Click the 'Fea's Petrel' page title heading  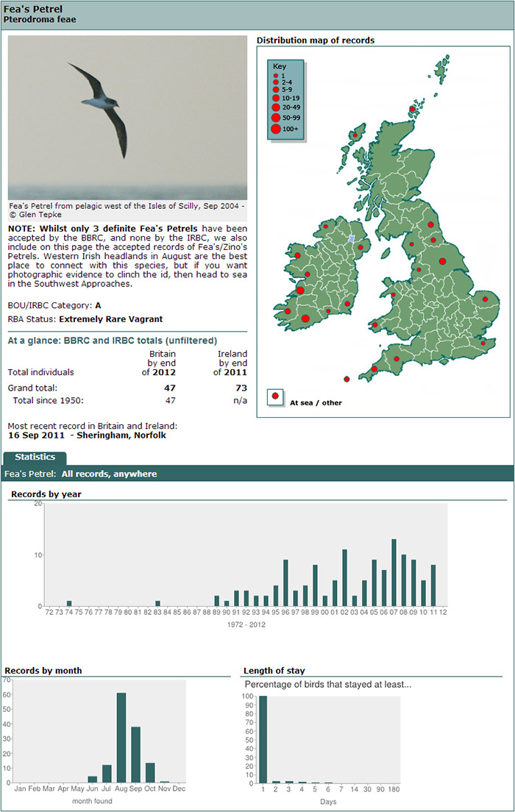coord(32,9)
